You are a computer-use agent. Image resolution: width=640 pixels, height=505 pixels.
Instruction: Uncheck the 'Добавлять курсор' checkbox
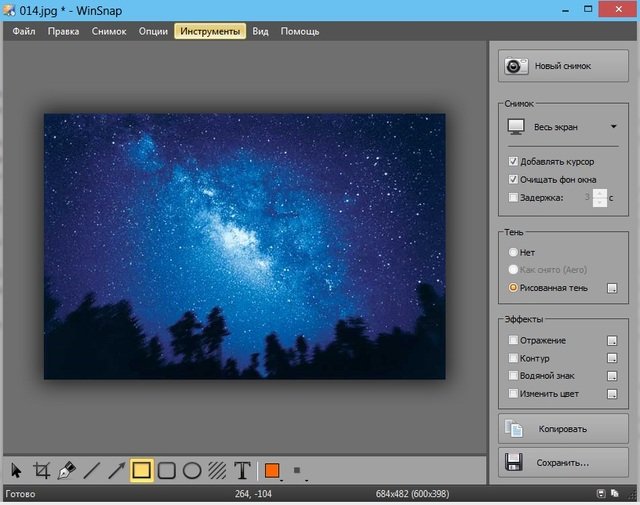click(514, 161)
